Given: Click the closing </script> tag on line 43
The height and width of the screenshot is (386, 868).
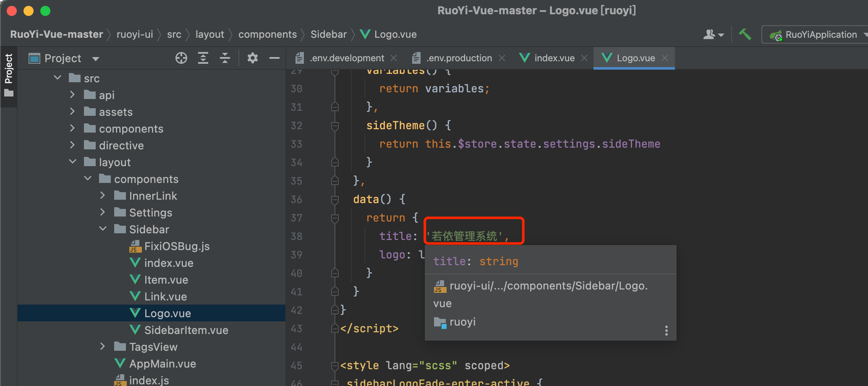Looking at the screenshot, I should pyautogui.click(x=369, y=329).
